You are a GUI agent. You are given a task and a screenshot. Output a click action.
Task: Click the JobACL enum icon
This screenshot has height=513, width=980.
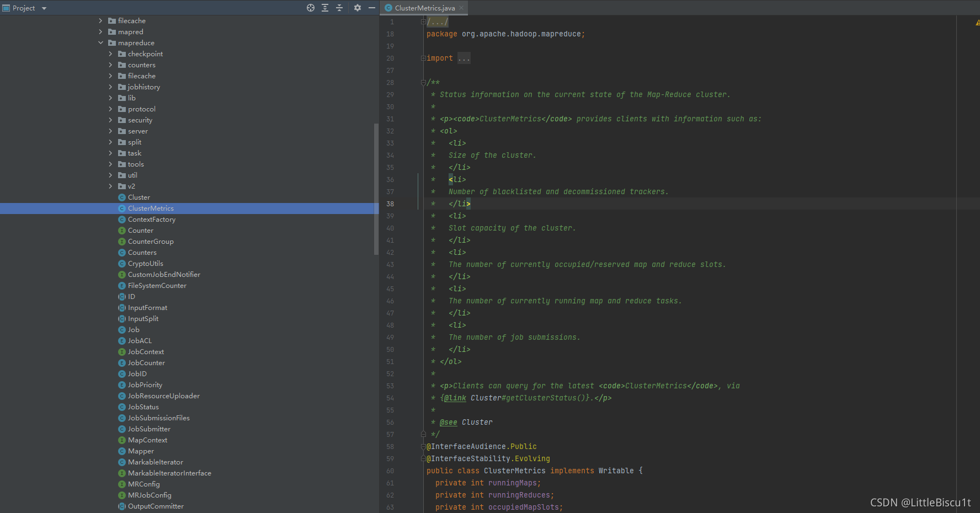point(122,340)
